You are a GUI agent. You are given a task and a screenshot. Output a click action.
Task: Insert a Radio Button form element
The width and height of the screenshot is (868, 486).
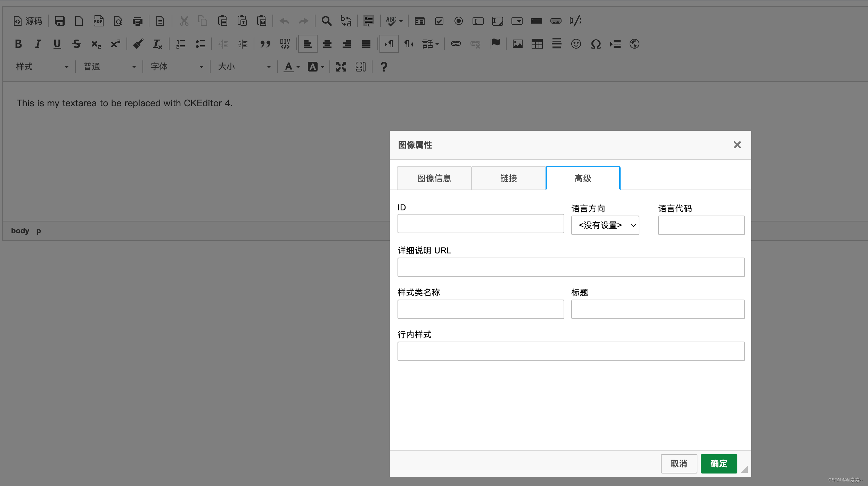coord(459,21)
